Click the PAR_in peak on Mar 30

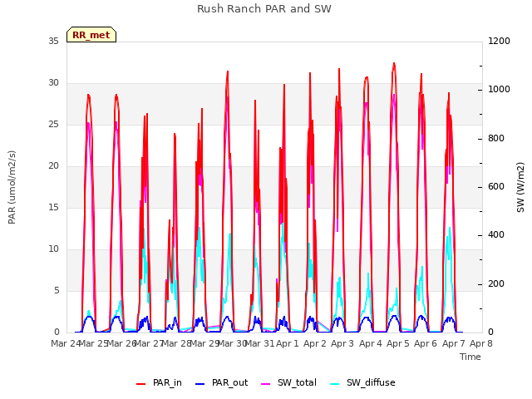pyautogui.click(x=228, y=71)
